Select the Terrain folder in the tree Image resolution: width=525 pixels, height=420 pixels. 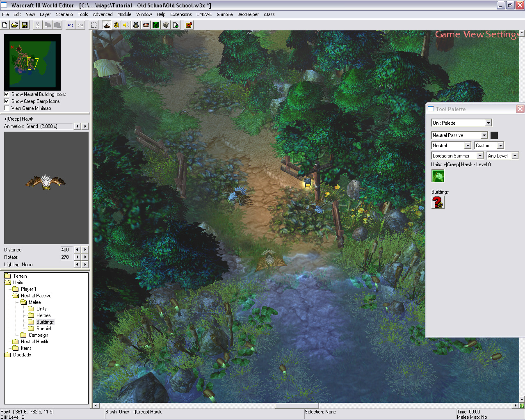(x=20, y=276)
